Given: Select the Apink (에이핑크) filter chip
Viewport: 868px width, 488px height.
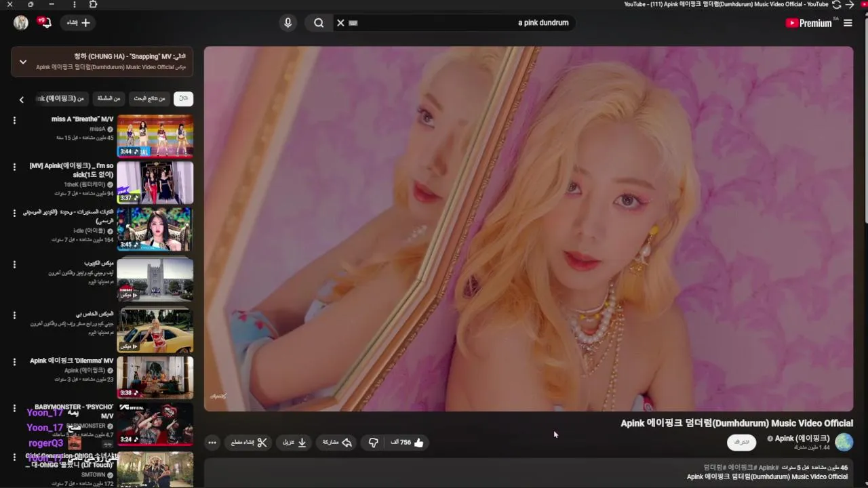Looking at the screenshot, I should pos(62,98).
